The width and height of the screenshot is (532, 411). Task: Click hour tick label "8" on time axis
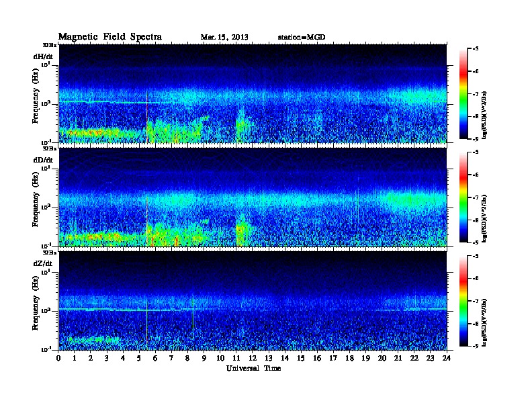click(188, 358)
